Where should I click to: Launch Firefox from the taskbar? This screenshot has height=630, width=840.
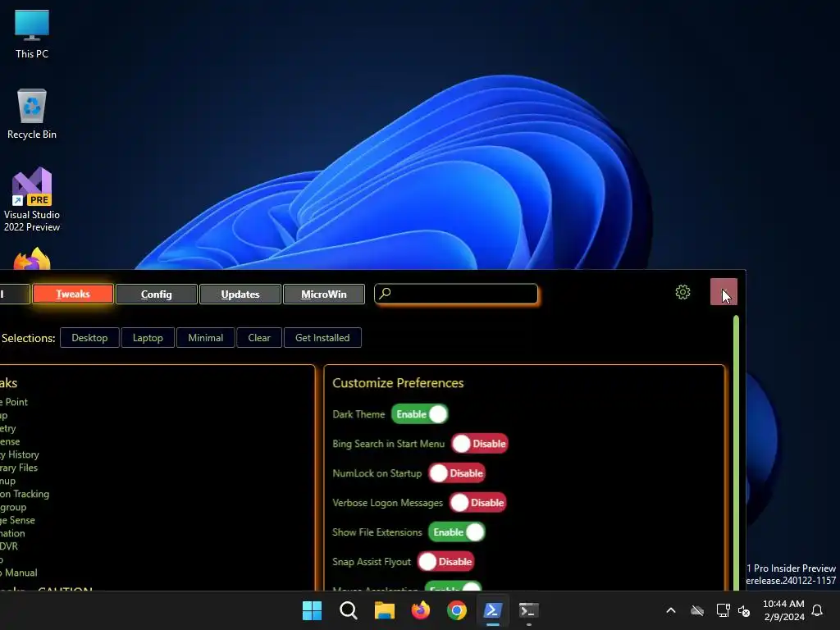pyautogui.click(x=421, y=610)
